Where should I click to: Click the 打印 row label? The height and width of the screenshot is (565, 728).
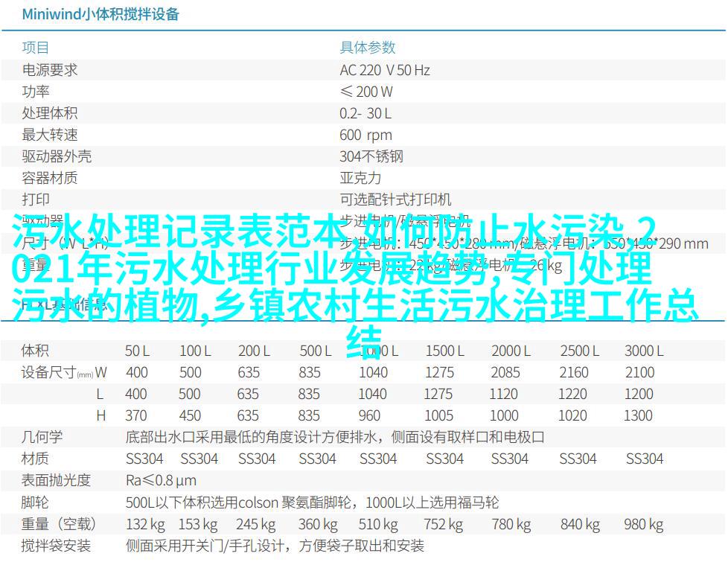[35, 199]
